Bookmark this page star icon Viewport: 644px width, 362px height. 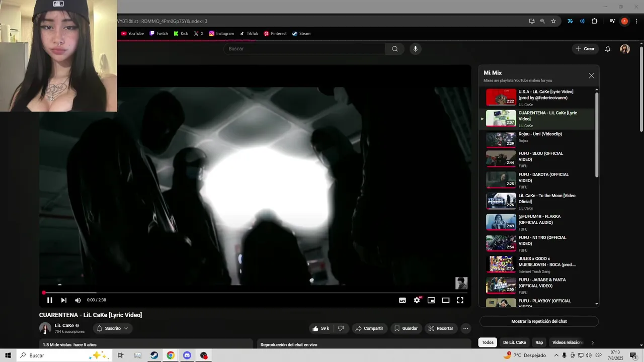pyautogui.click(x=553, y=21)
